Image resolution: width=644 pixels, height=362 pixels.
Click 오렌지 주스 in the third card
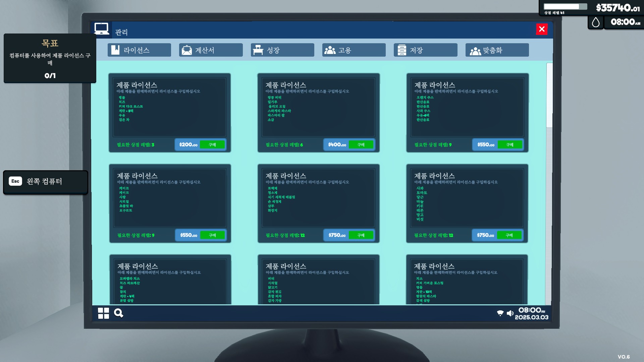point(425,98)
